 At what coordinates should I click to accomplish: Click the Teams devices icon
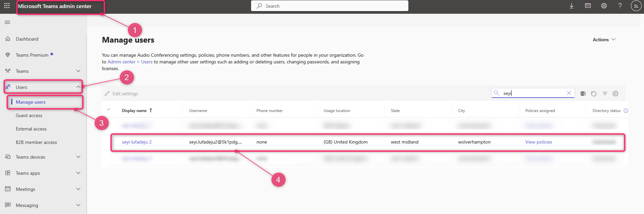(x=8, y=157)
